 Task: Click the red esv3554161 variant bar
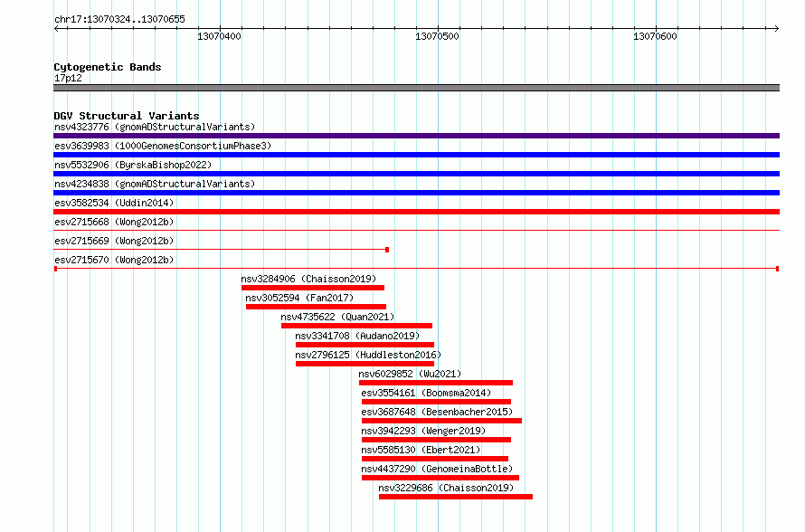click(436, 402)
